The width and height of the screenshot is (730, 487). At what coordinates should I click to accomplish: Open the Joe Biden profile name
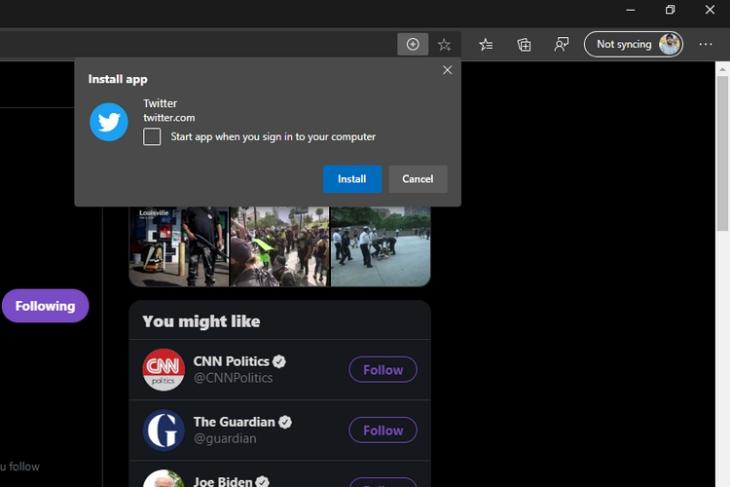(x=223, y=481)
